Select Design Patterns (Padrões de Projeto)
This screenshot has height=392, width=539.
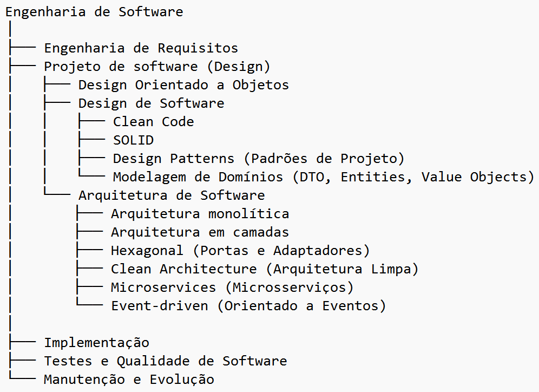coord(259,159)
